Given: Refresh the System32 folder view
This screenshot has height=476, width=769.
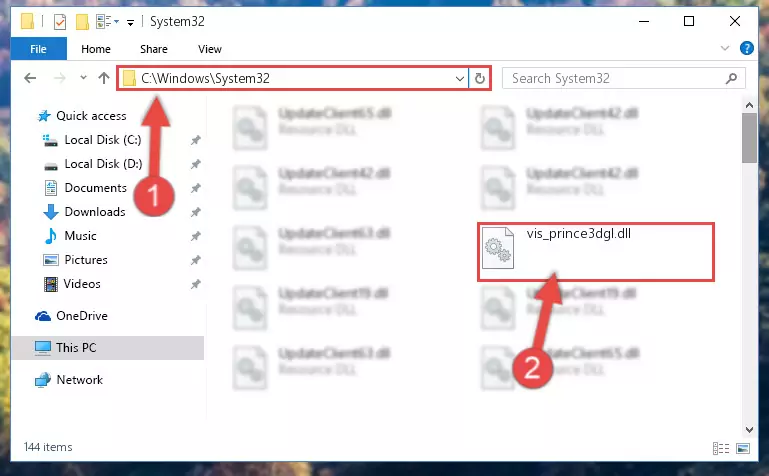Looking at the screenshot, I should click(x=480, y=78).
